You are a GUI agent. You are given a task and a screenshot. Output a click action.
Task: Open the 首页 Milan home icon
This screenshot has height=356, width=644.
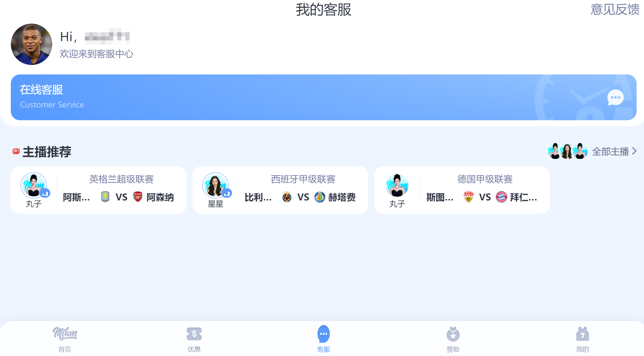click(64, 334)
